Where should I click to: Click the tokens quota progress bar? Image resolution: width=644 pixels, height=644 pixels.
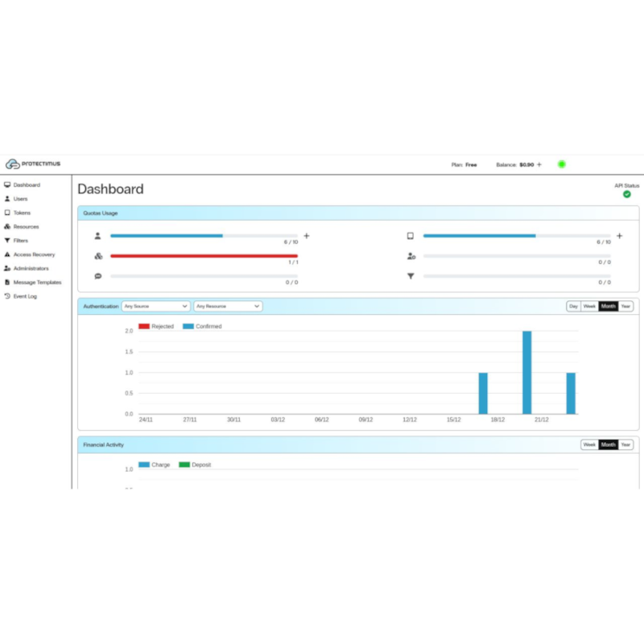[x=517, y=236]
